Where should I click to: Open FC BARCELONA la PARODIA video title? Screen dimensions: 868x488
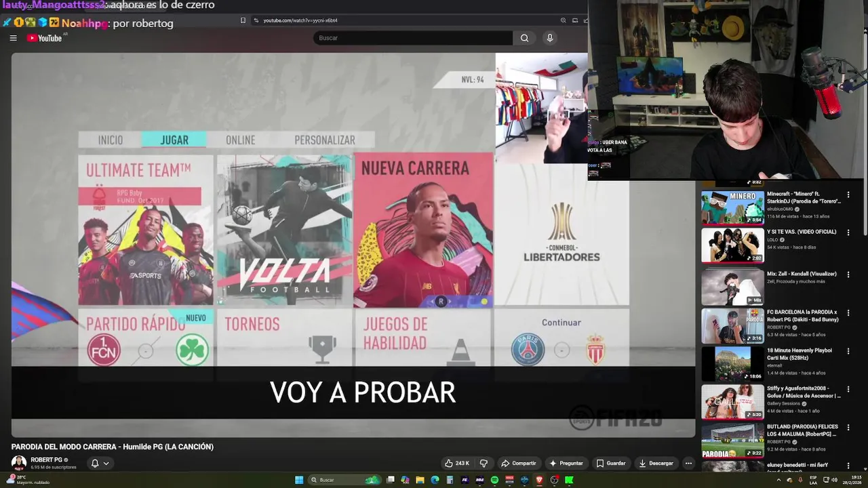pos(803,316)
